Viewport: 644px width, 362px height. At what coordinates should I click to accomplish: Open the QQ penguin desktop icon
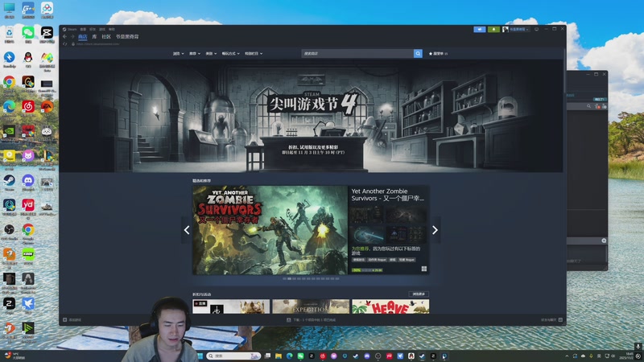pyautogui.click(x=28, y=59)
